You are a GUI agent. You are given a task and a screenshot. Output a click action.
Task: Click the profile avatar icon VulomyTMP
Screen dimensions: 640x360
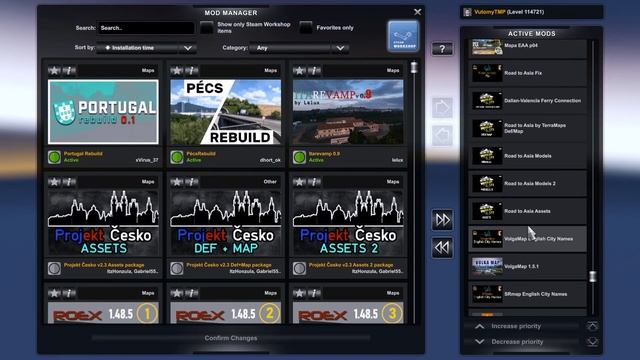(x=467, y=12)
